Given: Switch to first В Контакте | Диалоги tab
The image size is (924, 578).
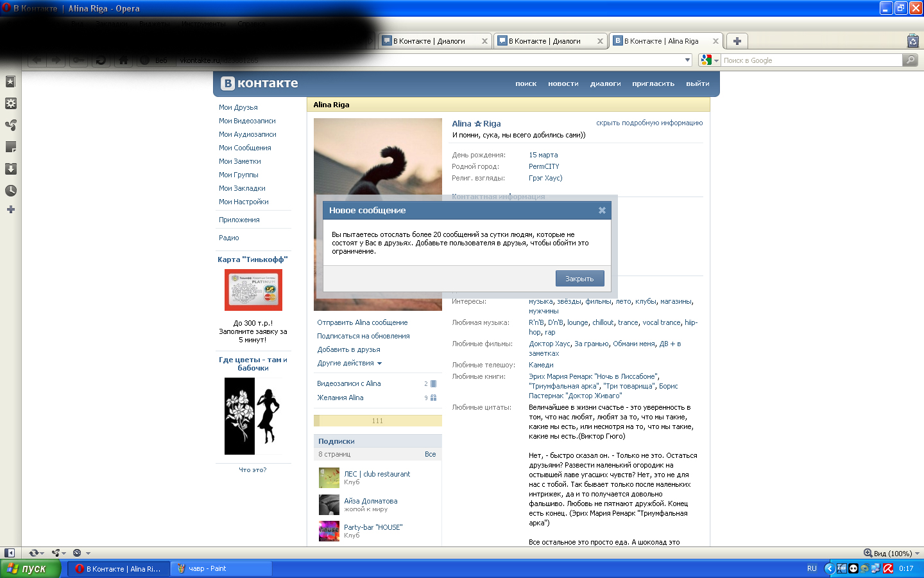Looking at the screenshot, I should point(435,41).
